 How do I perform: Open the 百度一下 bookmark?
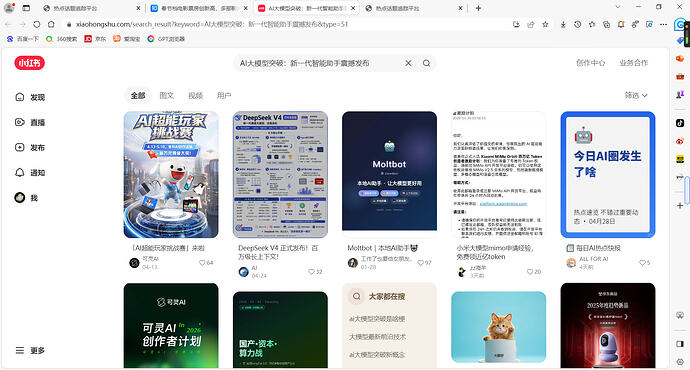(22, 39)
